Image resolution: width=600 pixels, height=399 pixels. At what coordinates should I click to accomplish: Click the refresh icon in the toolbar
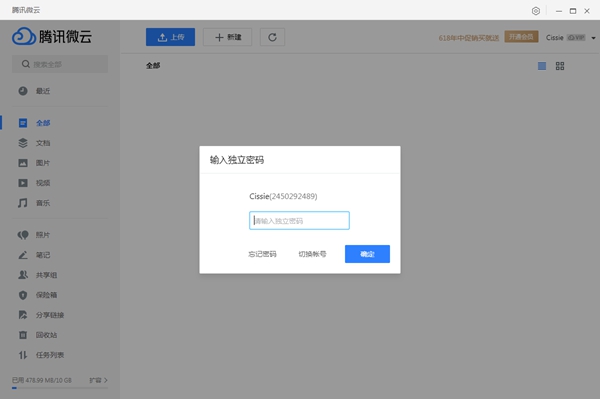(272, 37)
